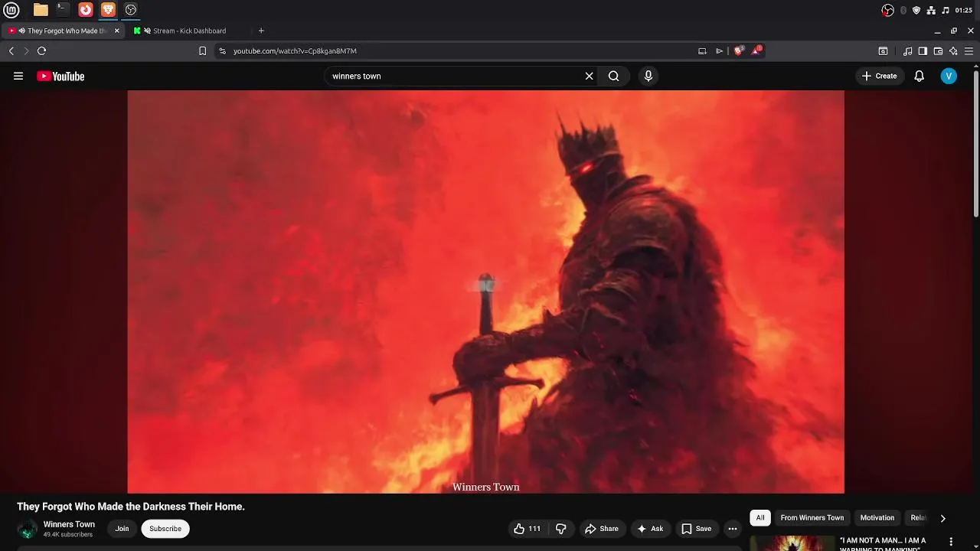Reload the current page
The height and width of the screenshot is (551, 980).
tap(41, 51)
